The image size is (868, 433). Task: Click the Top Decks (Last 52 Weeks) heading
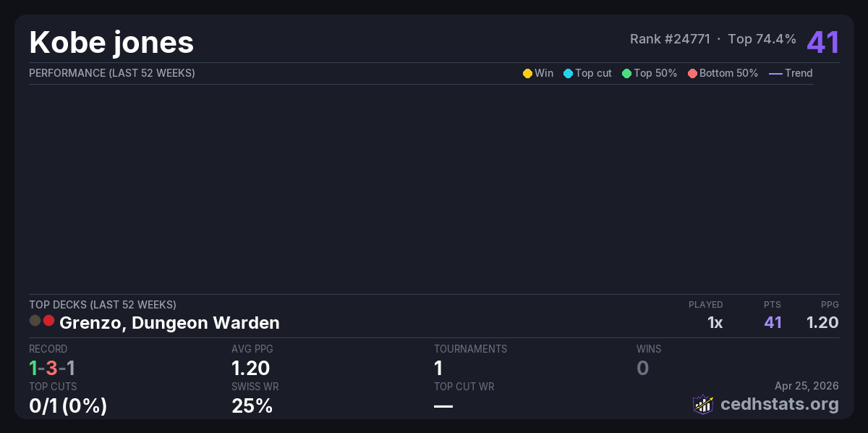103,305
